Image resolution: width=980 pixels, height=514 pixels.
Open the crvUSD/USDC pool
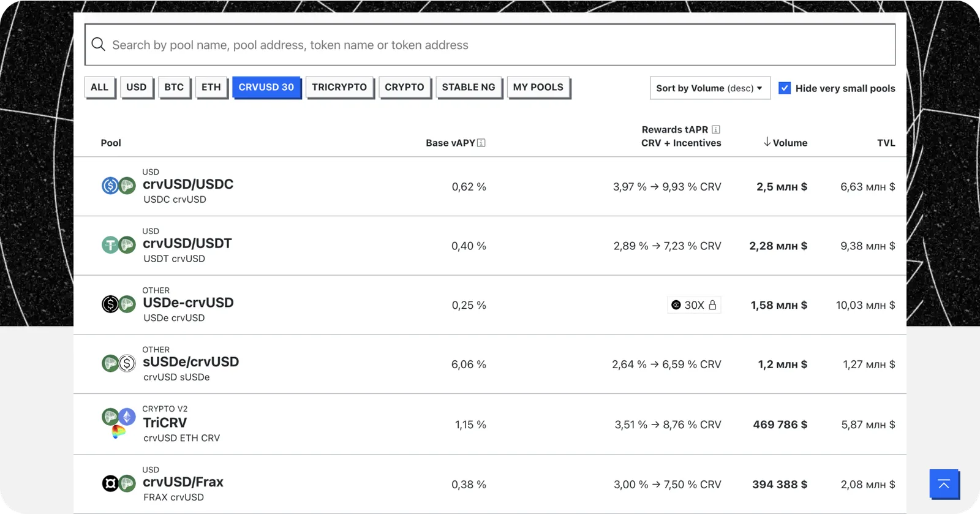pyautogui.click(x=490, y=186)
